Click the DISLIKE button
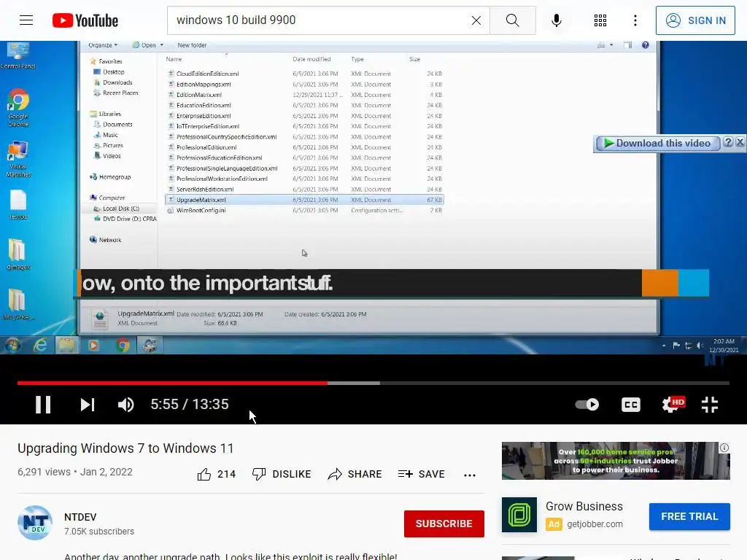This screenshot has height=560, width=747. point(282,474)
